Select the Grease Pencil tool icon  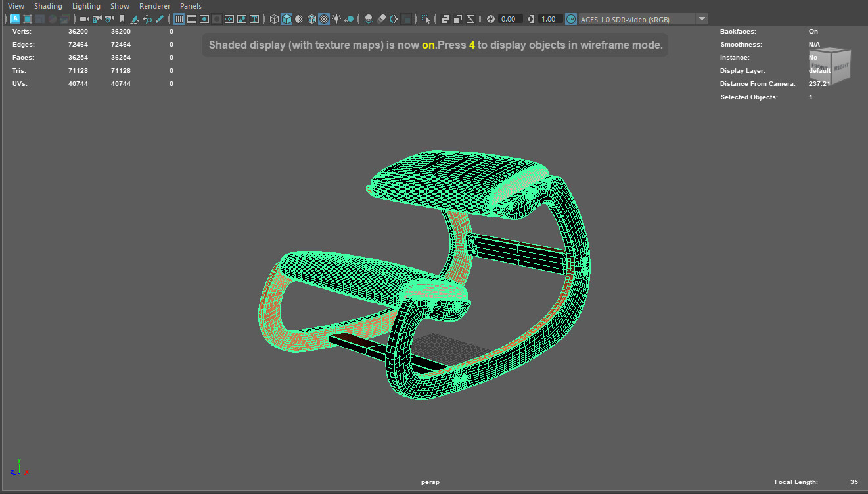click(x=160, y=19)
